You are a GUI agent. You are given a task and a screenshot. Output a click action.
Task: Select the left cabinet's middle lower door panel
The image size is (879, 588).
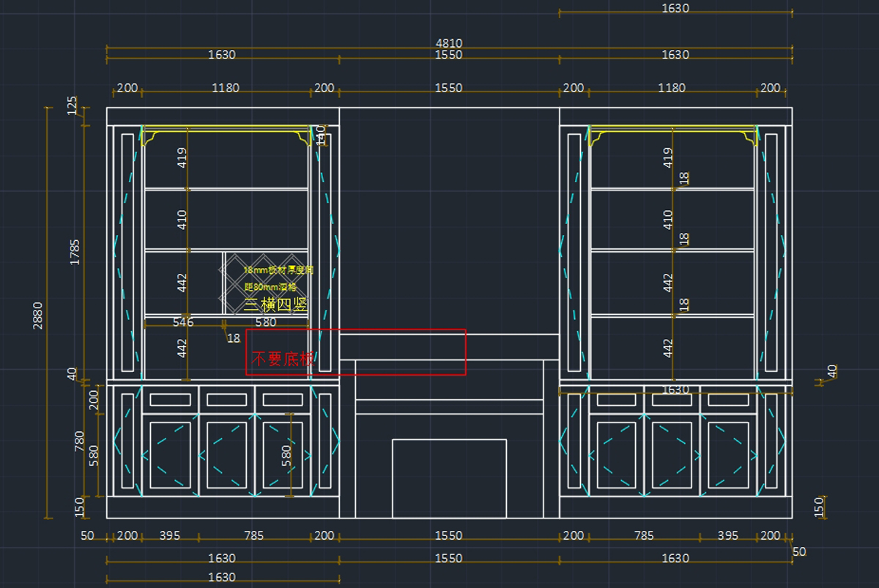(x=227, y=455)
